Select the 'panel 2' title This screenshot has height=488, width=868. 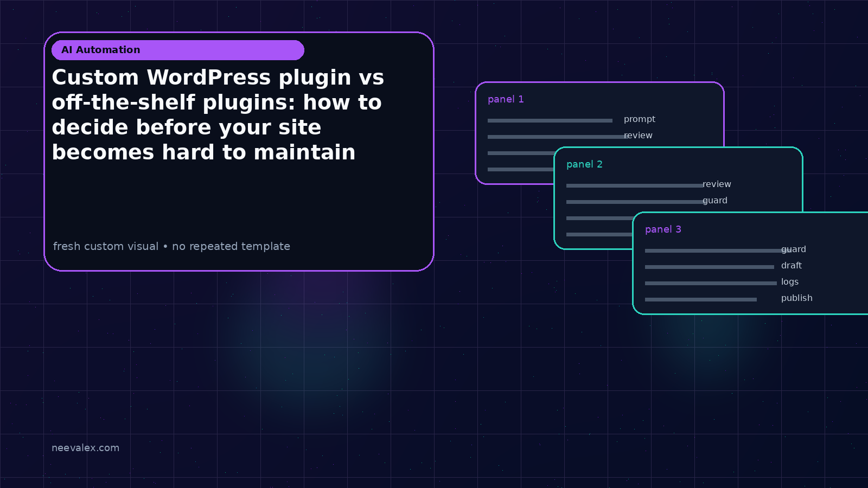584,164
